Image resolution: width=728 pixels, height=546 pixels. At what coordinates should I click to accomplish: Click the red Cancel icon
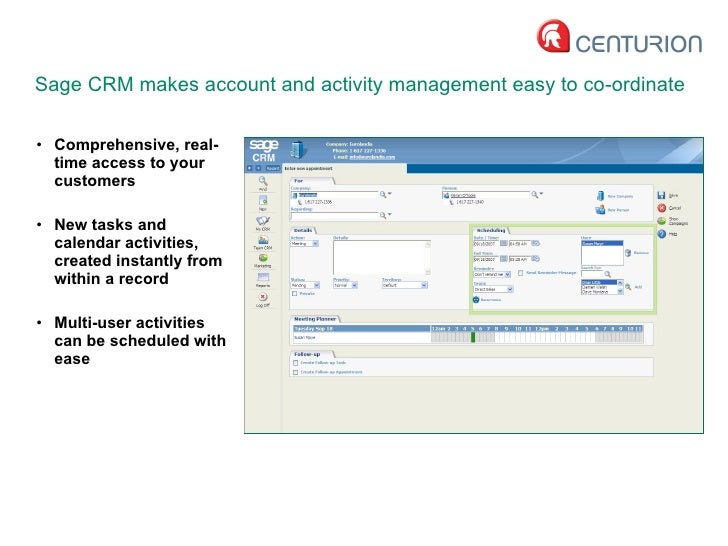pyautogui.click(x=662, y=208)
